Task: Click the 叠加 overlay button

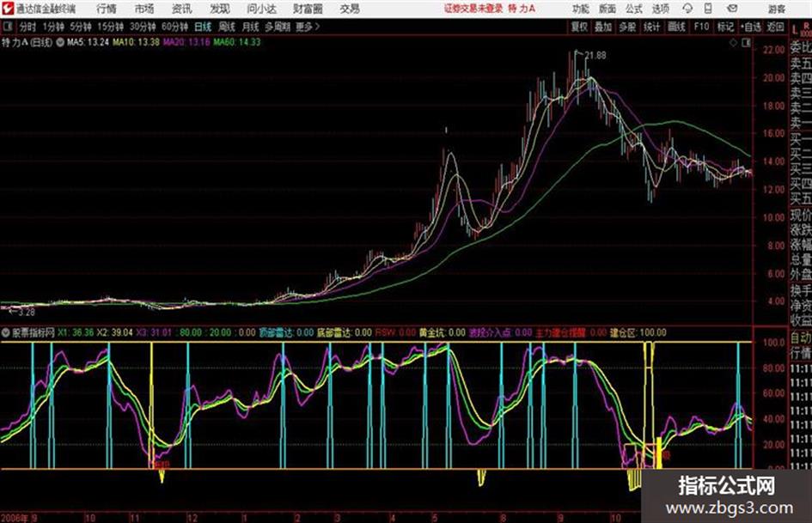Action: tap(603, 27)
